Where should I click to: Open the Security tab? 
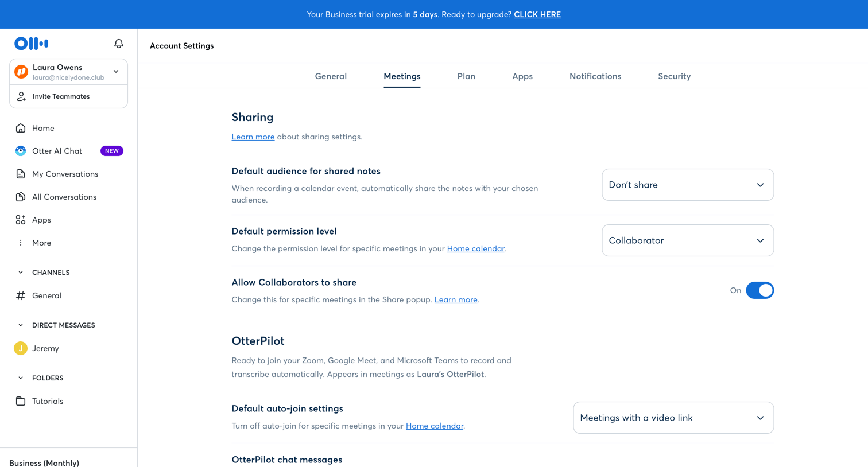pyautogui.click(x=675, y=76)
